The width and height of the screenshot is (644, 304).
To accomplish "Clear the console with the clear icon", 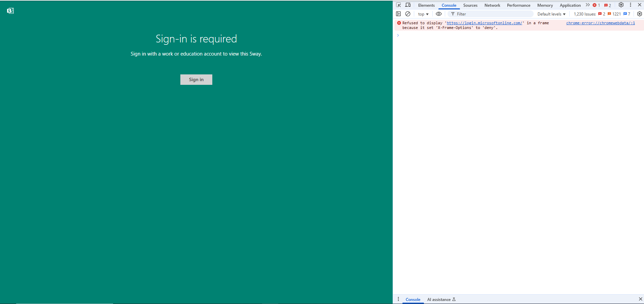I will pyautogui.click(x=408, y=14).
